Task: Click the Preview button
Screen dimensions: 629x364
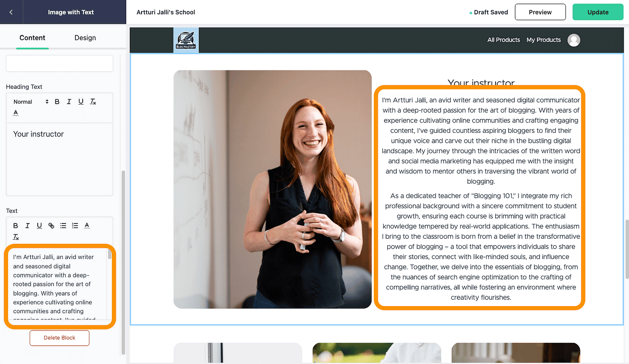Action: tap(540, 12)
